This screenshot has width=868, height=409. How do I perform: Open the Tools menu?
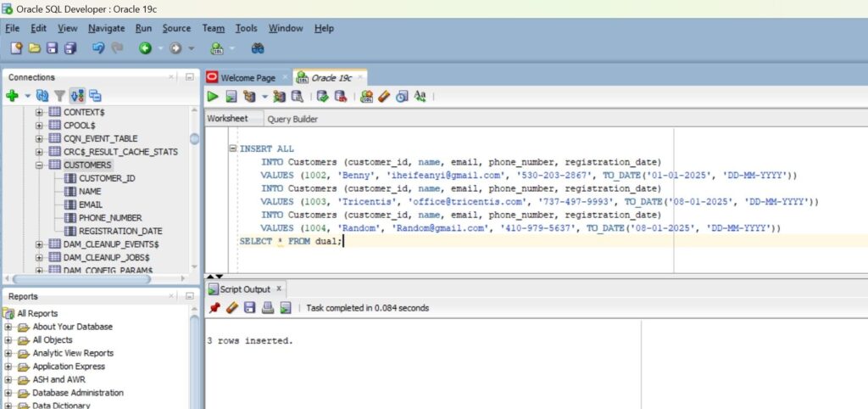click(x=246, y=28)
